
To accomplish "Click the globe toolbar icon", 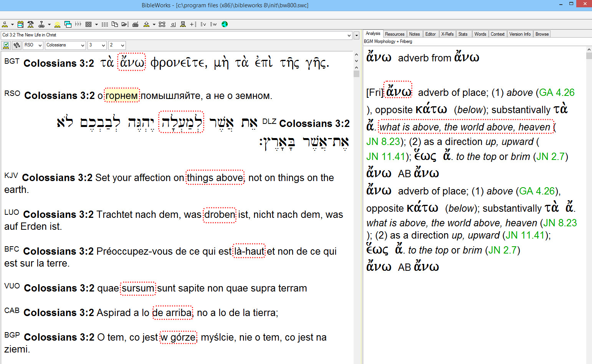I will [x=225, y=24].
